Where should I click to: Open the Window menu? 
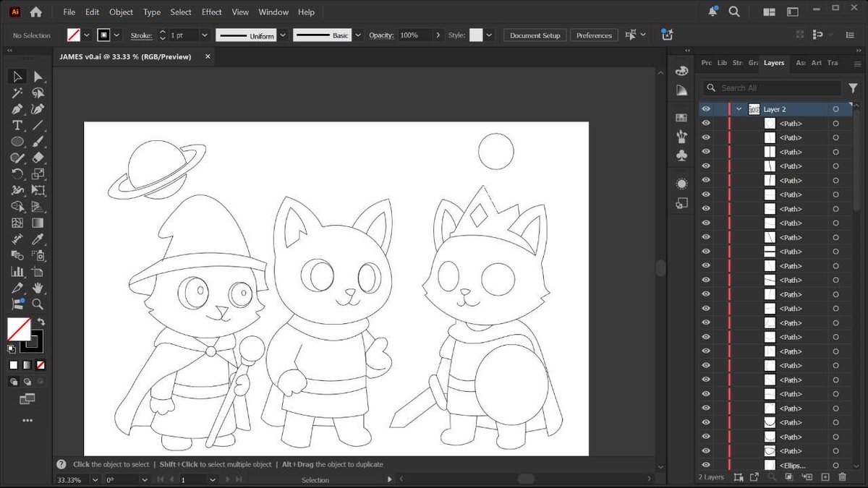273,12
